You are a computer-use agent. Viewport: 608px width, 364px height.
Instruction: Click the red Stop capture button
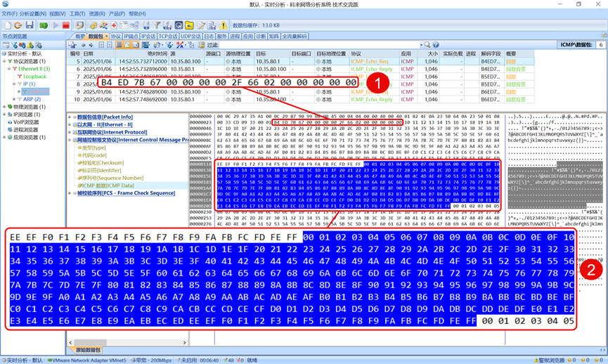pyautogui.click(x=66, y=25)
